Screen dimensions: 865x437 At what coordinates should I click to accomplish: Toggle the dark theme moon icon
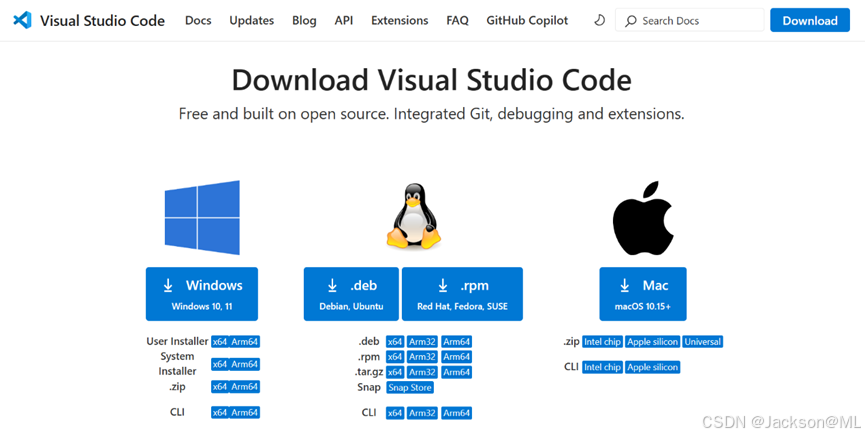click(x=599, y=20)
